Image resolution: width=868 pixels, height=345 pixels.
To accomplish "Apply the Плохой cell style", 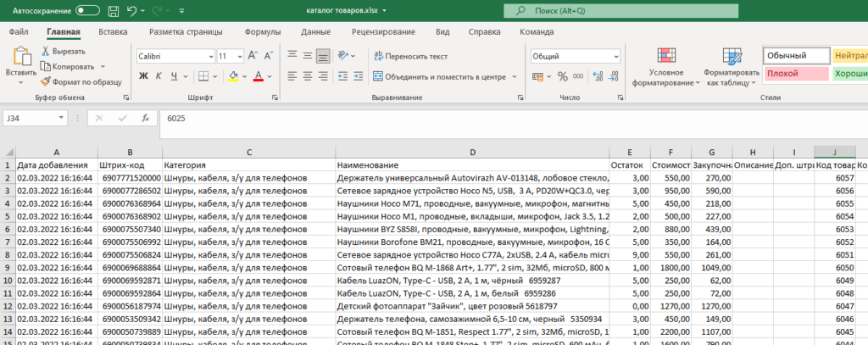I will tap(795, 74).
